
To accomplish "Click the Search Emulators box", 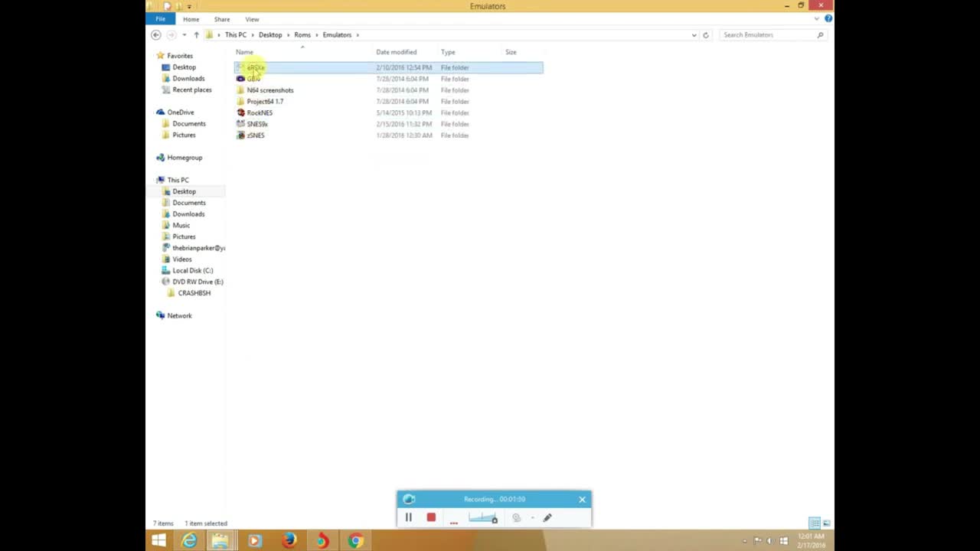I will tap(768, 34).
